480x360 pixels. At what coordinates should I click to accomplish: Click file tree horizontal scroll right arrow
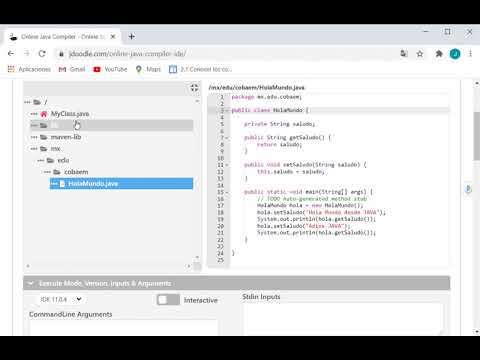189,266
